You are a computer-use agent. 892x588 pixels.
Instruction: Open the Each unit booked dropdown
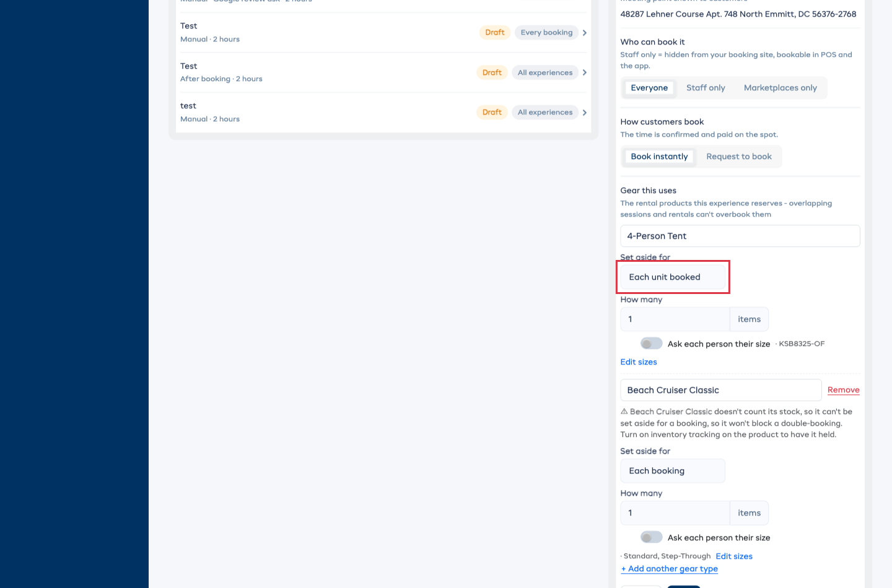point(673,277)
